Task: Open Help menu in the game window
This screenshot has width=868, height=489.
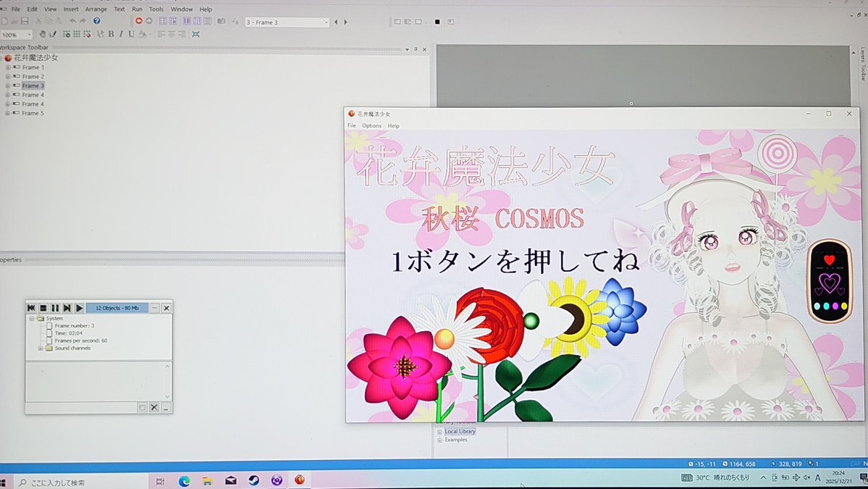Action: [393, 126]
